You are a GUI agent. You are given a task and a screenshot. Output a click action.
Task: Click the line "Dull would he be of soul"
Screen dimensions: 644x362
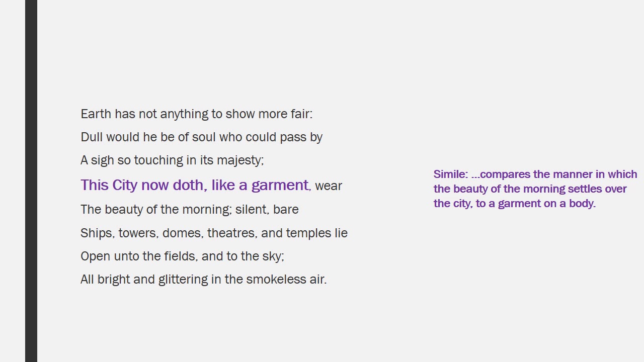(x=201, y=137)
